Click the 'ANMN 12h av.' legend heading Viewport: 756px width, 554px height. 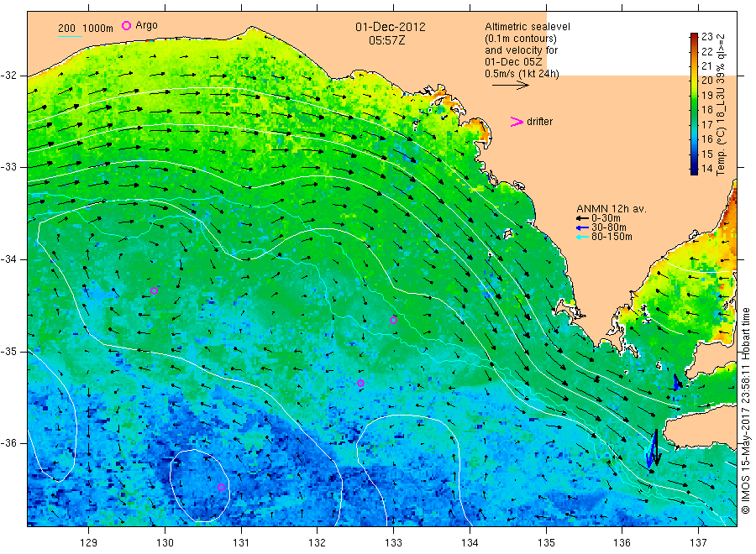(x=612, y=209)
